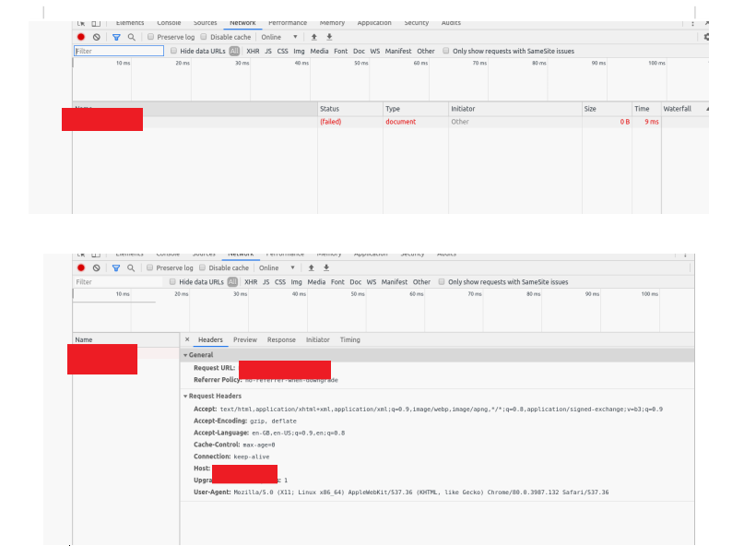Enable Preserve log in lower DevTools
756x546 pixels.
pos(149,267)
